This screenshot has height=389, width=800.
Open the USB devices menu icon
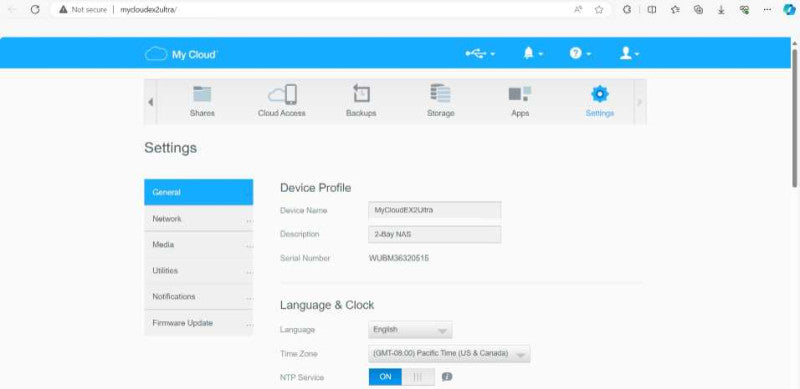480,54
